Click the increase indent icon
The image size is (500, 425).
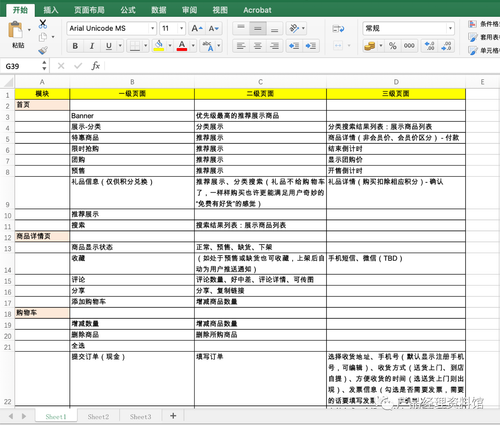[x=311, y=46]
